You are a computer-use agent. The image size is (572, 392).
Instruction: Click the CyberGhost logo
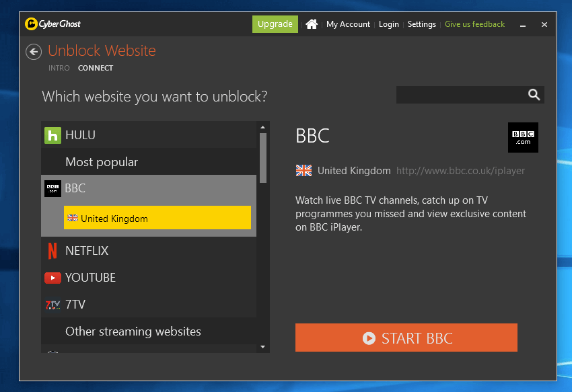click(53, 24)
